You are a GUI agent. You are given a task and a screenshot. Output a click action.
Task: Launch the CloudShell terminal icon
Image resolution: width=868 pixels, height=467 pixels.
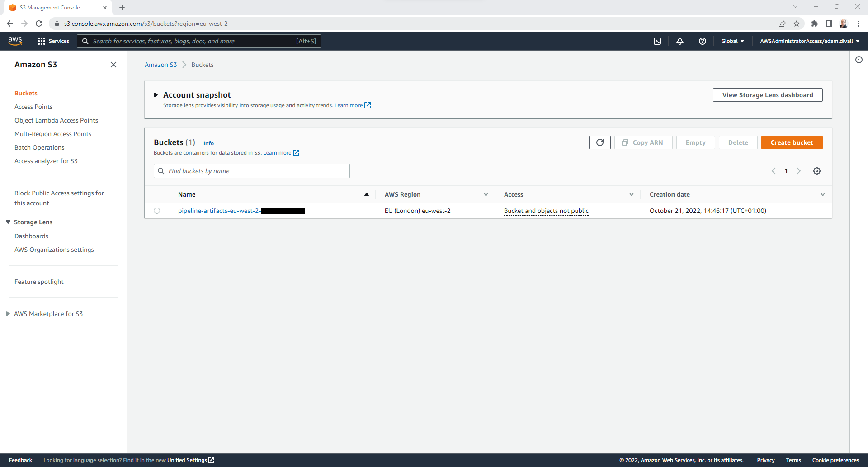(657, 41)
